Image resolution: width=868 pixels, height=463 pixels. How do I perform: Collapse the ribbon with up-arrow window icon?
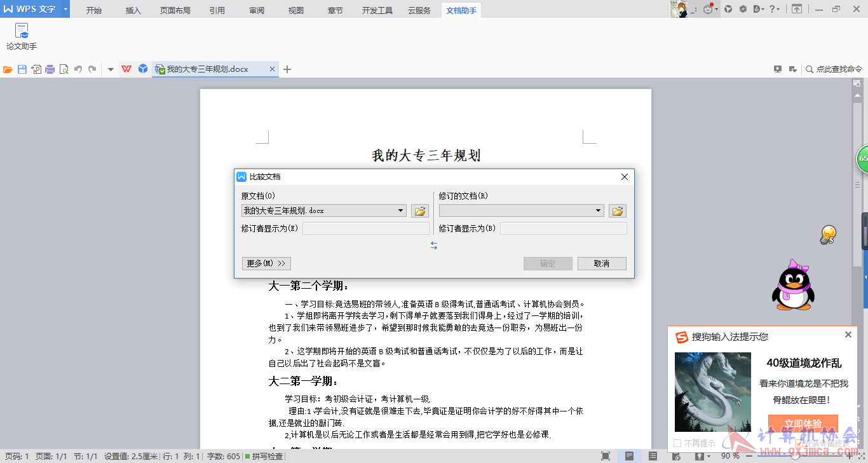(x=796, y=9)
